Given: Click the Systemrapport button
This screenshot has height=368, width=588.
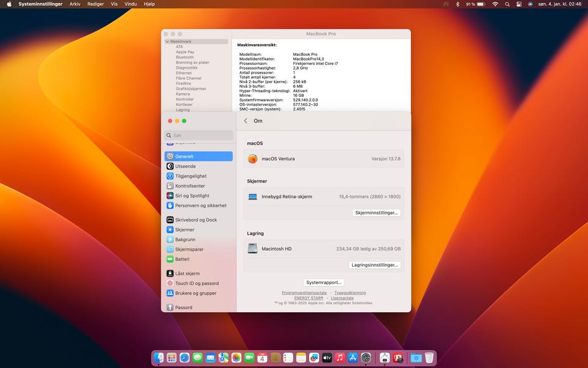Looking at the screenshot, I should point(324,283).
